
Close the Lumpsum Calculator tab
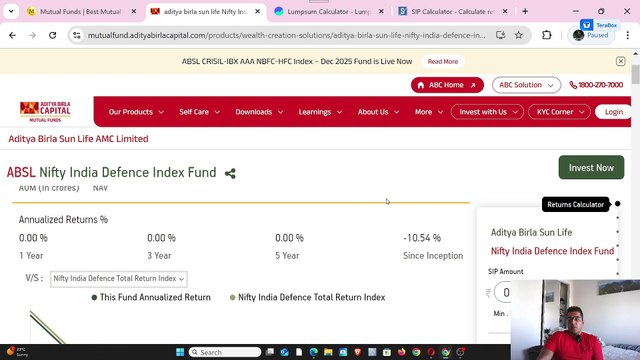(x=381, y=11)
